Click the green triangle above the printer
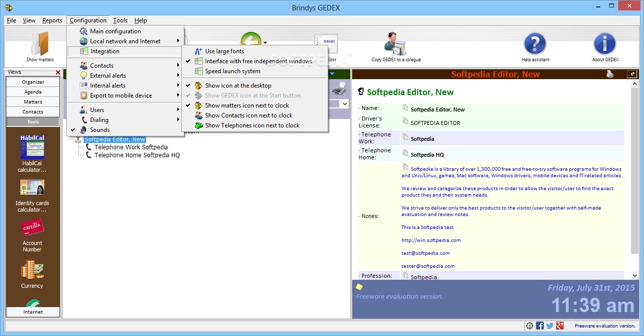644x336 pixels. click(x=332, y=74)
